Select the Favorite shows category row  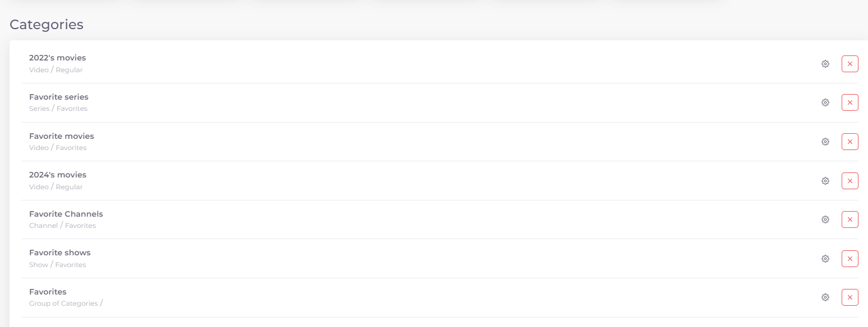tap(440, 259)
